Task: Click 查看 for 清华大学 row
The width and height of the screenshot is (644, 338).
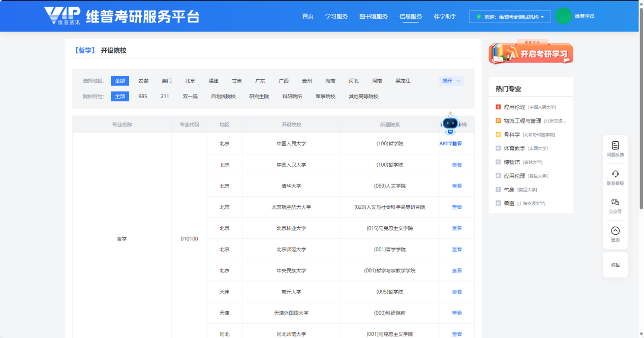Action: [456, 186]
